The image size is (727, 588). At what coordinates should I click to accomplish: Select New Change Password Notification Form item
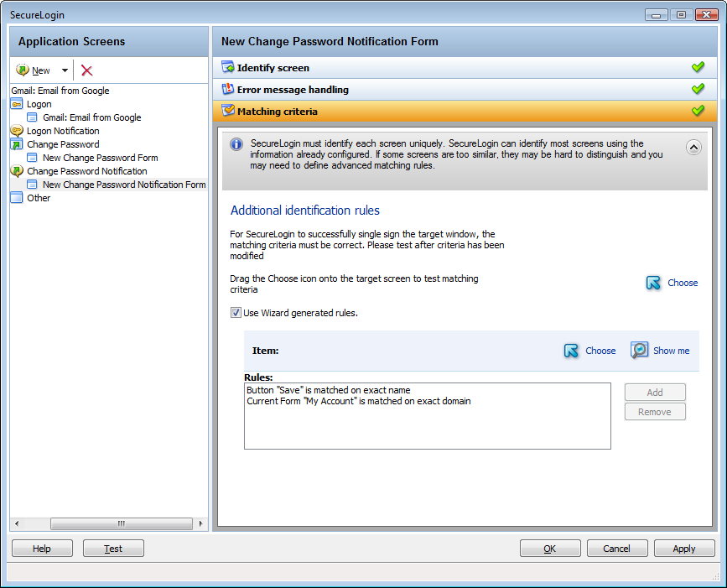[x=124, y=185]
